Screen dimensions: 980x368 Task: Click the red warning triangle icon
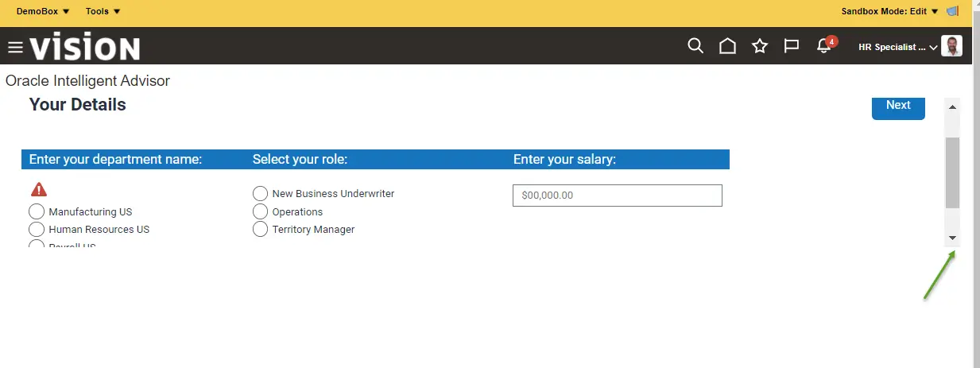(39, 190)
